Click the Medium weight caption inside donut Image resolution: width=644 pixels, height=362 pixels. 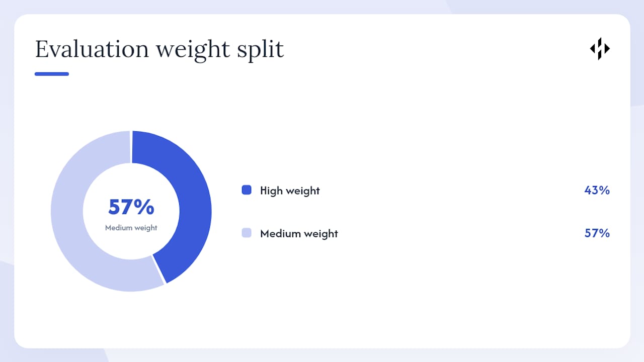tap(131, 228)
